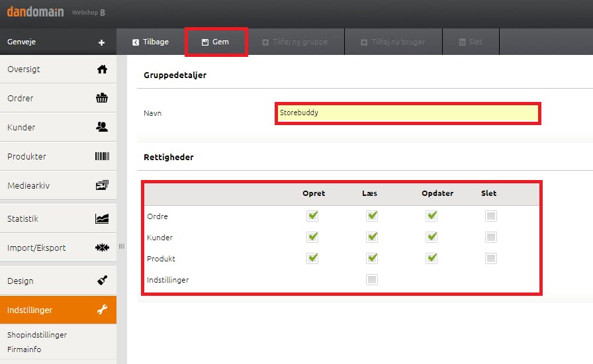
Task: Click the Rettigheder heading
Action: pos(169,158)
